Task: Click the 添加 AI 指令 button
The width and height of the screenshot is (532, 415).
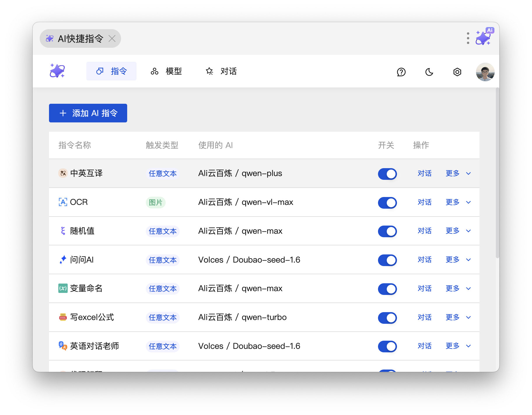Action: point(88,113)
